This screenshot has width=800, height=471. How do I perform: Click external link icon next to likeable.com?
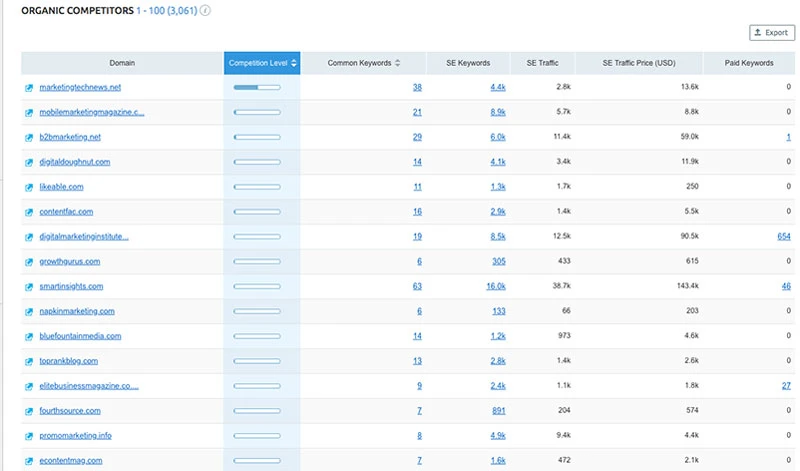29,187
